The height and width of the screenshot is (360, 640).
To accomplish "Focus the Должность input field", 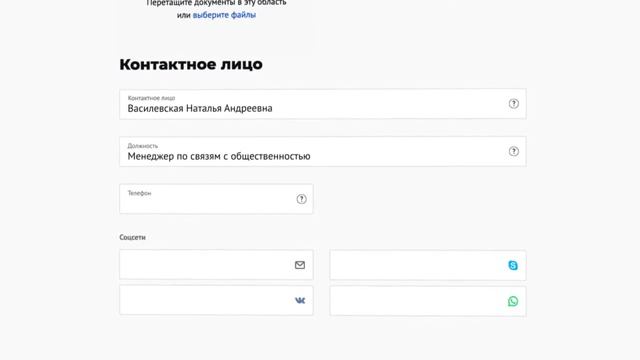I will tap(322, 151).
